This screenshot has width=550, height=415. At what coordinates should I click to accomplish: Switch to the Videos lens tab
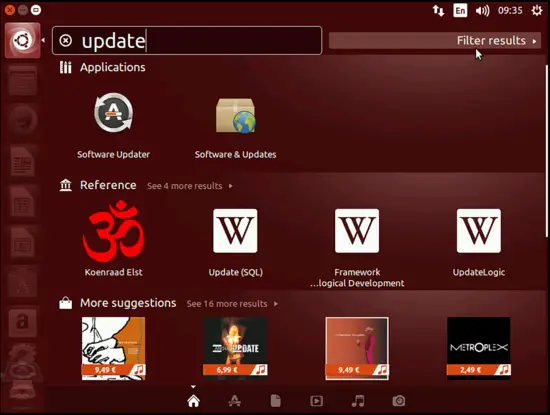coord(316,401)
